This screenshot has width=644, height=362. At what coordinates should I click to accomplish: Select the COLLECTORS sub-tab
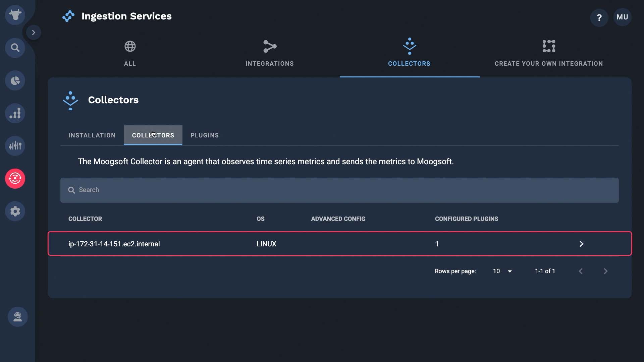coord(153,135)
